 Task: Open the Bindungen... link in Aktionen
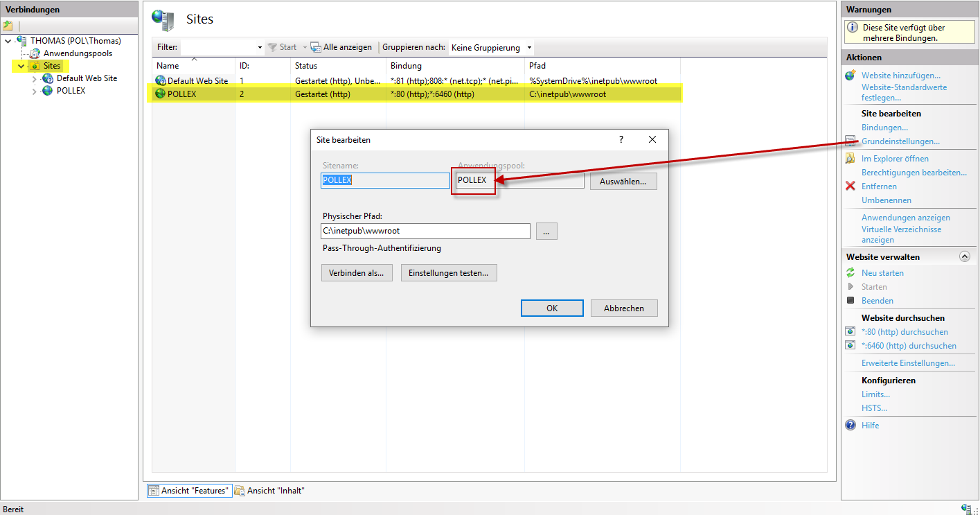click(x=884, y=128)
